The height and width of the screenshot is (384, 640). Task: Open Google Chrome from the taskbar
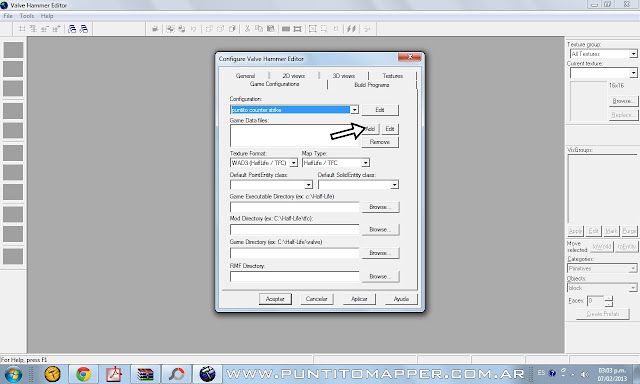[83, 373]
